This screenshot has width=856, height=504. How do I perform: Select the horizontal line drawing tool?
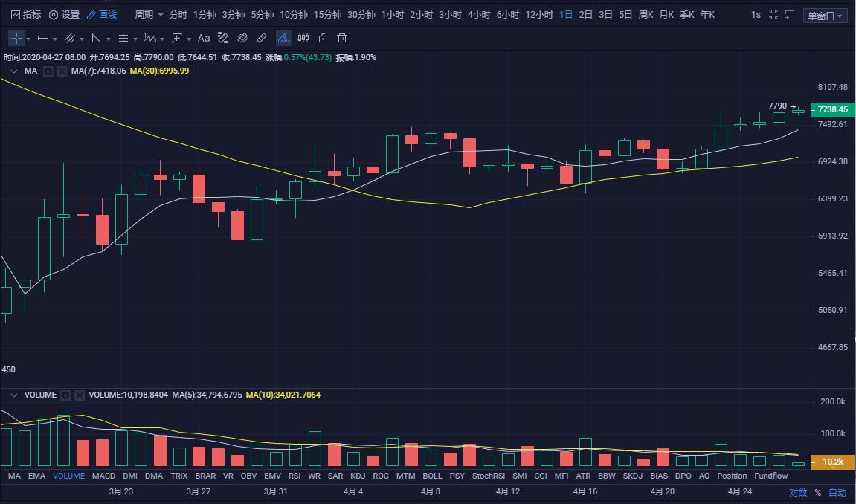45,38
